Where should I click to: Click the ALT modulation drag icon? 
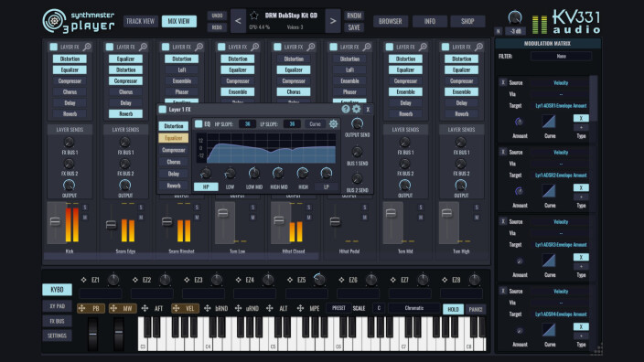pos(270,308)
